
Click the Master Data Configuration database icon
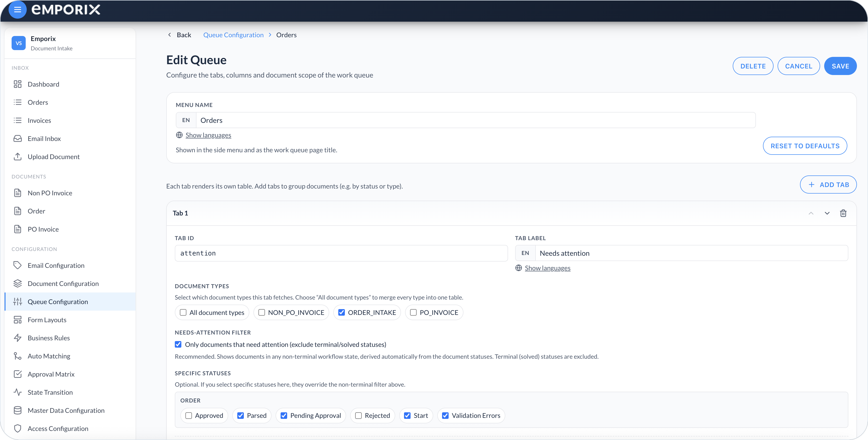18,410
